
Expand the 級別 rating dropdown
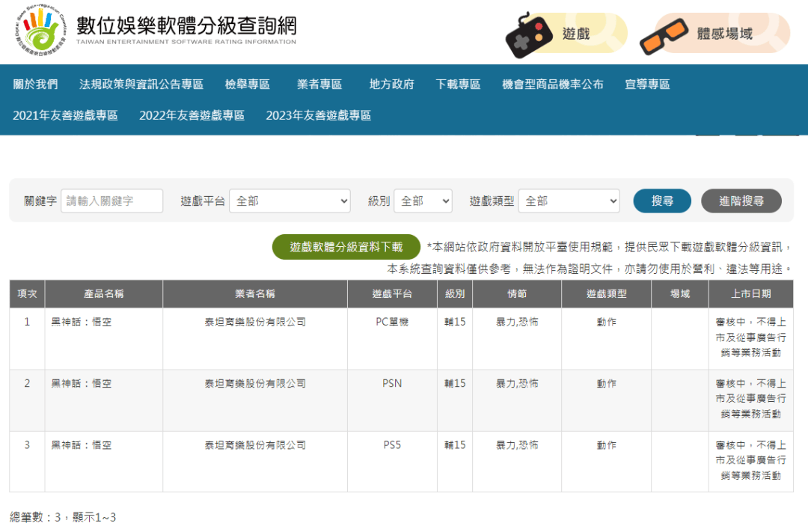pos(423,201)
